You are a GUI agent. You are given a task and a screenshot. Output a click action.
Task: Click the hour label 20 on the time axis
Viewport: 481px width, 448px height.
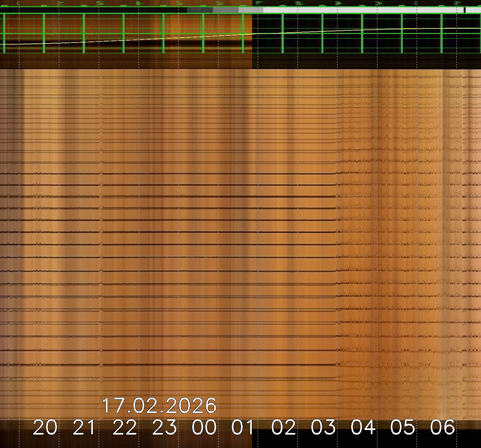(45, 427)
